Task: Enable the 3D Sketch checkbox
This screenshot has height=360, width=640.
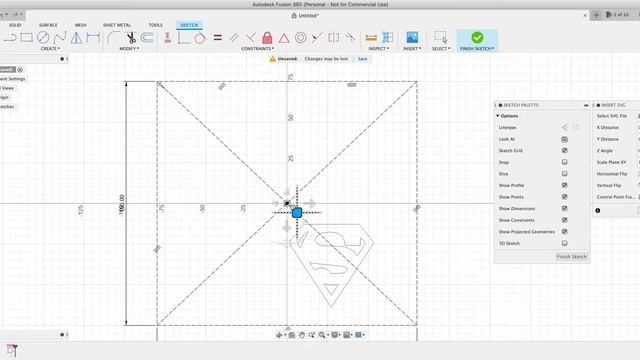Action: [x=564, y=243]
